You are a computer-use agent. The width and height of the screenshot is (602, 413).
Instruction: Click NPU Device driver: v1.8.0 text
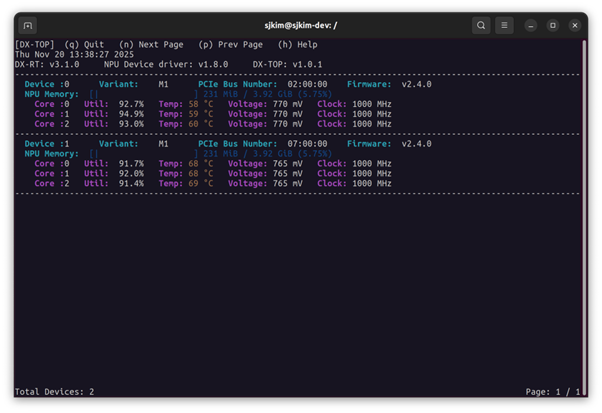(166, 64)
